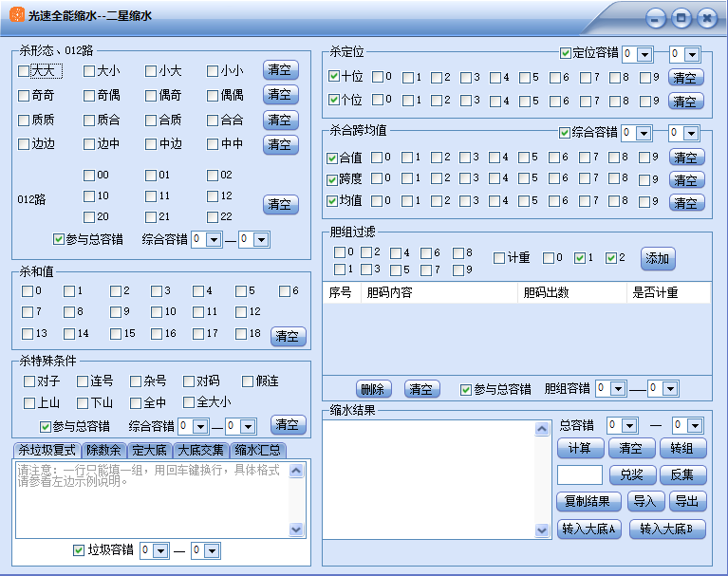Click scroll-up arrow in 缩水结果 box
The image size is (728, 576).
pos(542,429)
